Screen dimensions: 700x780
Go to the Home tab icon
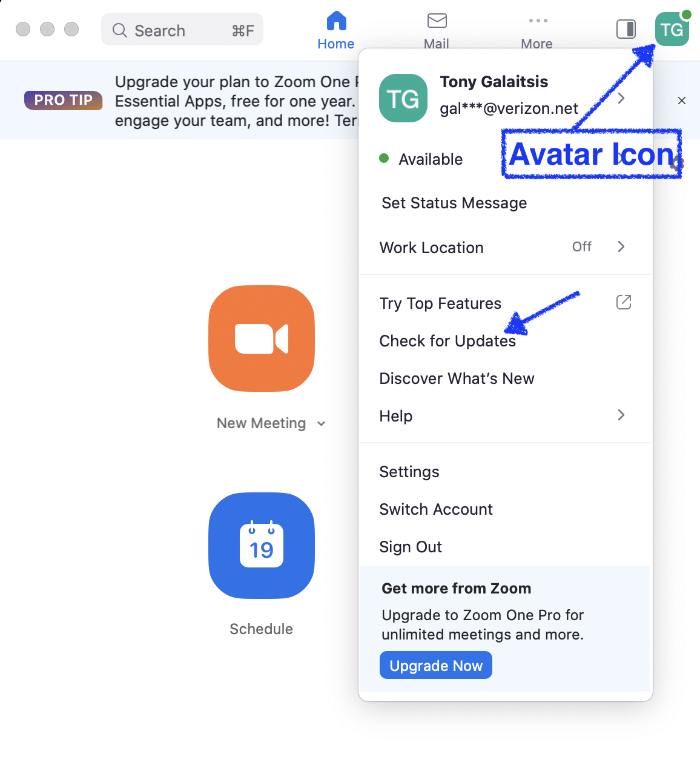tap(336, 21)
